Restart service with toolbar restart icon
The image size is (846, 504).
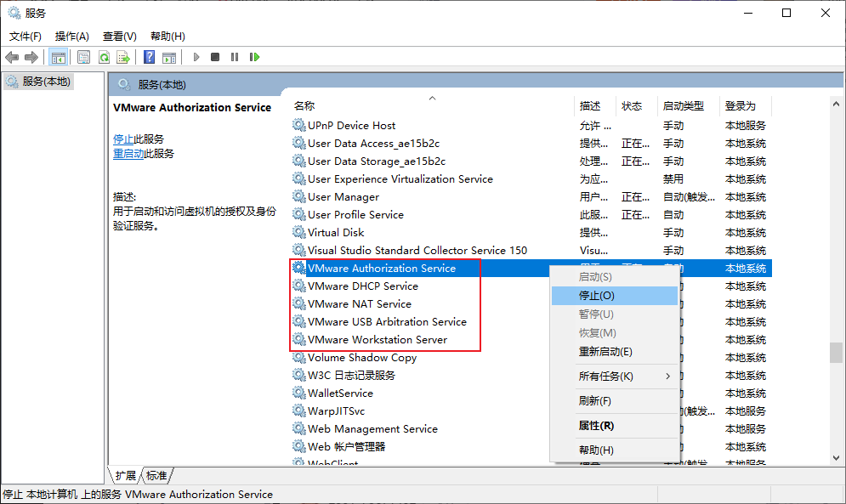tap(255, 57)
